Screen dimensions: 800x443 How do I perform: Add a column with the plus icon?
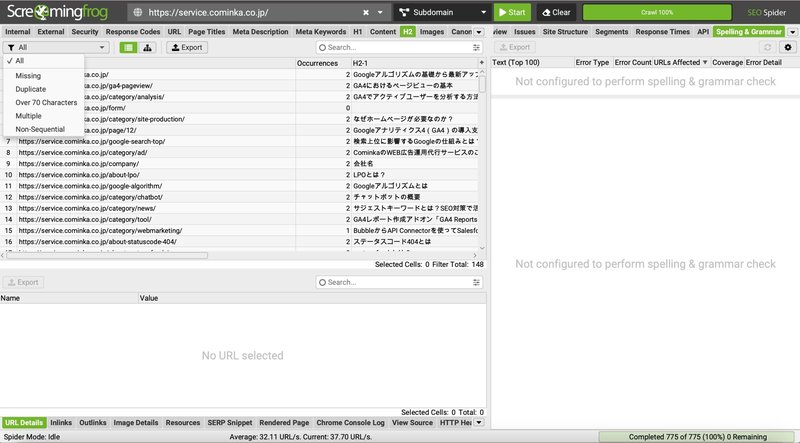coord(482,62)
